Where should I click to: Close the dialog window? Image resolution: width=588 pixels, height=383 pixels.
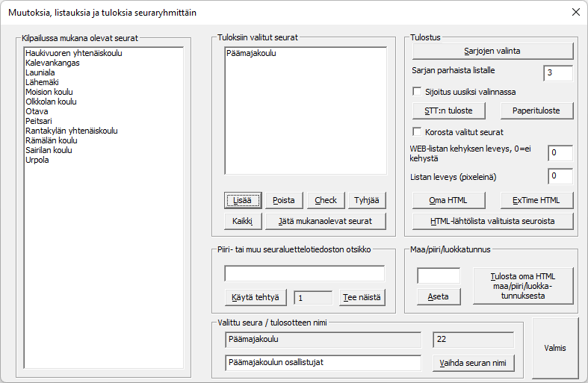(575, 12)
